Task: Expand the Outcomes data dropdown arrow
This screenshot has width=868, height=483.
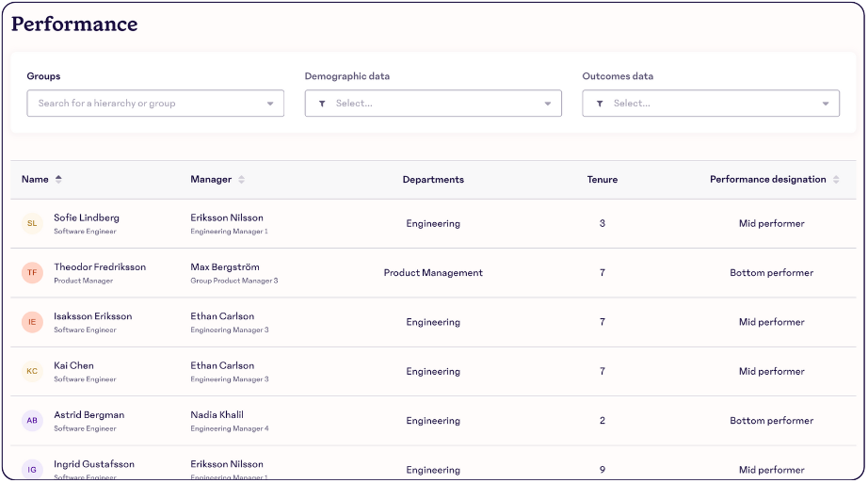Action: click(x=826, y=104)
